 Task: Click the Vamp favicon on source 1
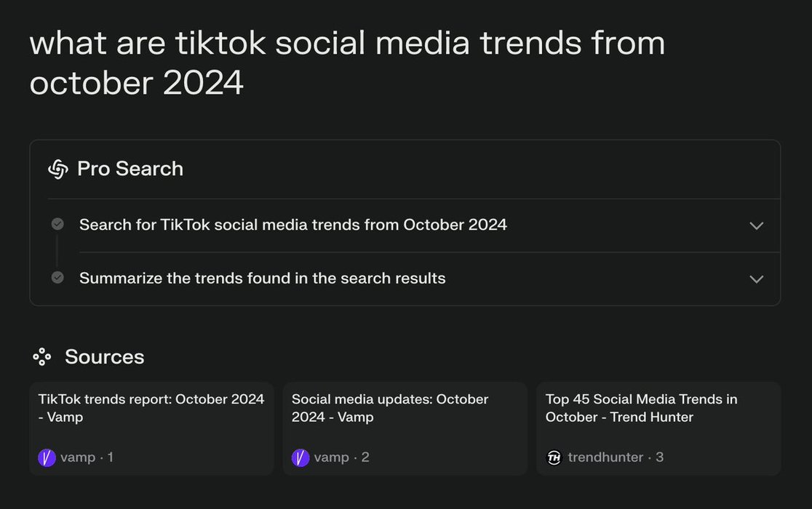tap(47, 457)
